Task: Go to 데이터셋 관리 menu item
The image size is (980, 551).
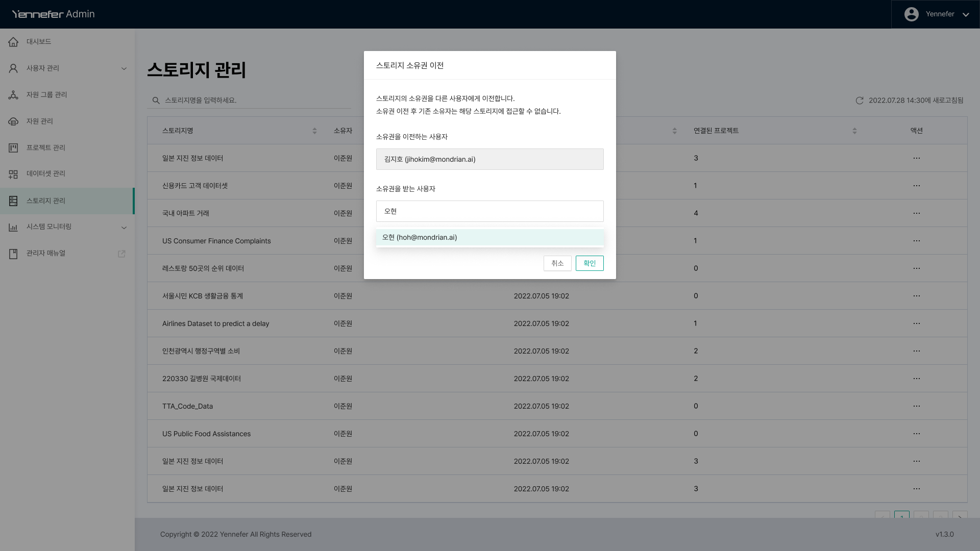Action: (x=46, y=174)
